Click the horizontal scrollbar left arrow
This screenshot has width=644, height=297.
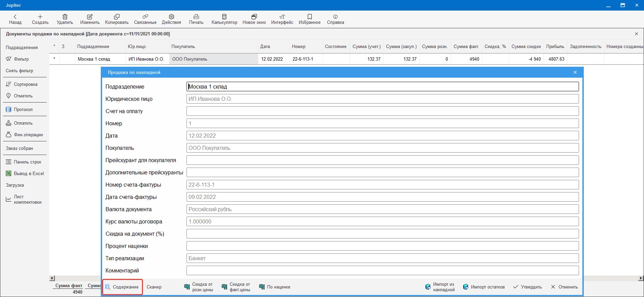[x=52, y=278]
